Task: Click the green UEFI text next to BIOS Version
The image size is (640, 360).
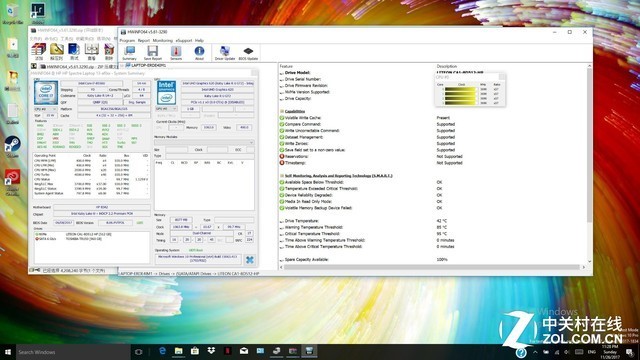Action: [140, 223]
